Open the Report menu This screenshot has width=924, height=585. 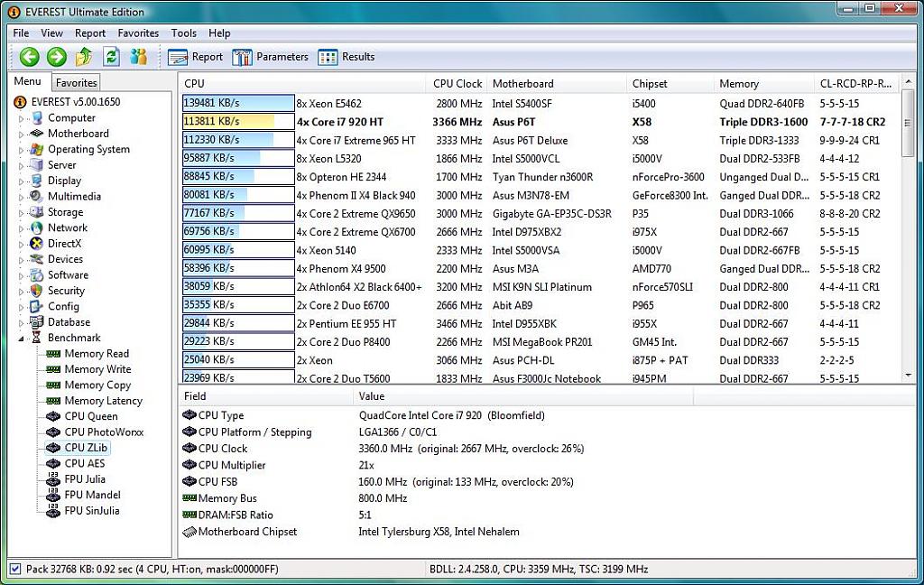(x=90, y=33)
